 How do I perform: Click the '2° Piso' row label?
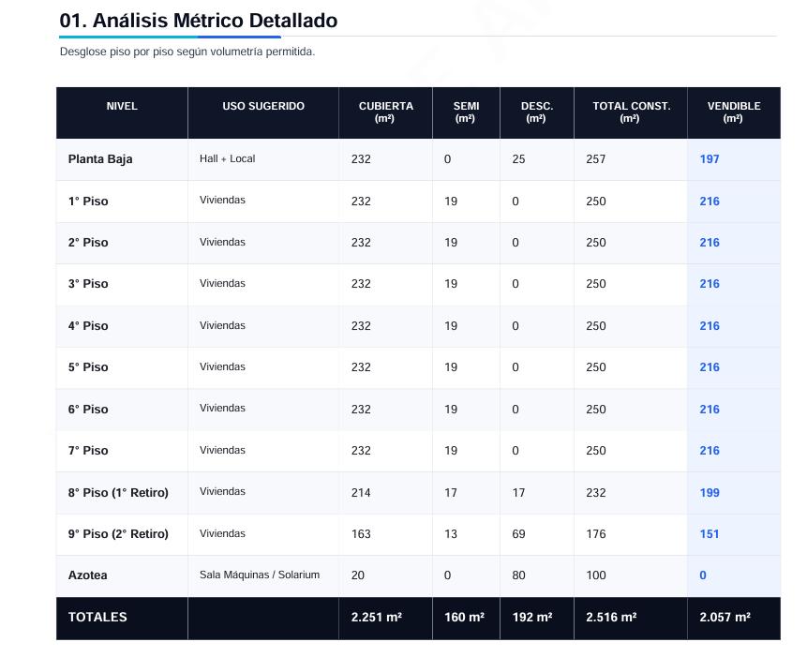click(88, 243)
